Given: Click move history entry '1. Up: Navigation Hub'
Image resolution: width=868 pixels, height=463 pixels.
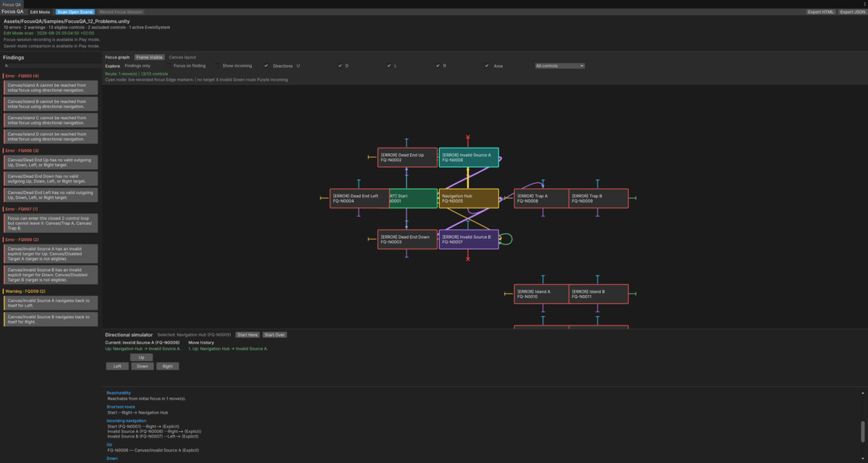Looking at the screenshot, I should tap(229, 349).
